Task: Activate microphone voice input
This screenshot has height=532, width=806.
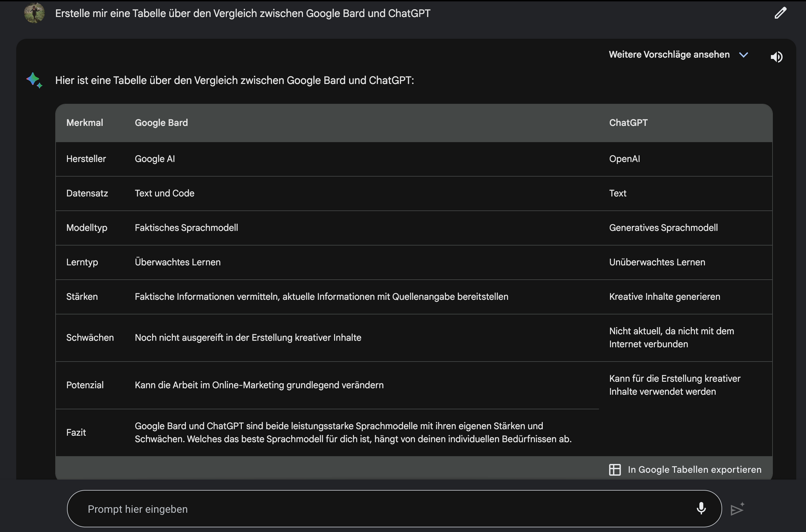Action: coord(701,508)
